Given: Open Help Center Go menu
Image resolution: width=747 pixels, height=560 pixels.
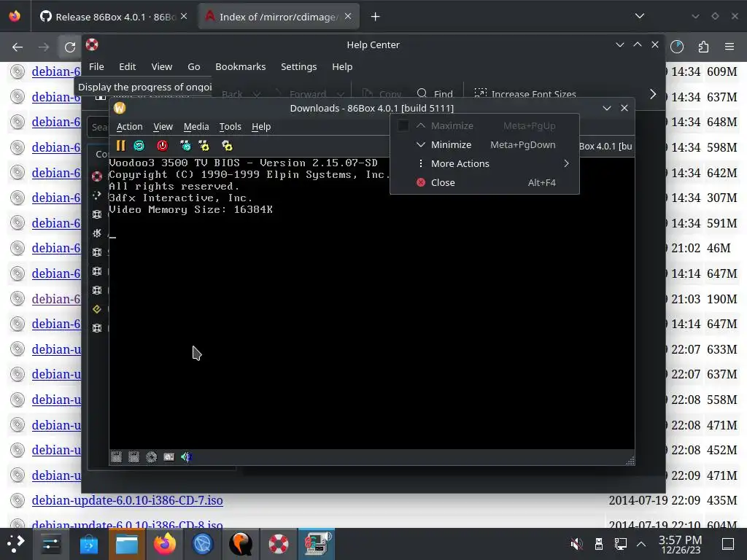Looking at the screenshot, I should click(193, 66).
